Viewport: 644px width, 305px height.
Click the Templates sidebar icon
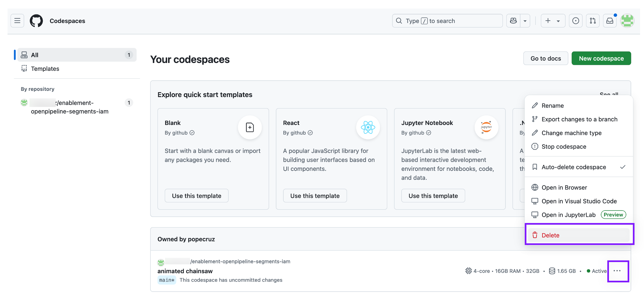tap(24, 68)
